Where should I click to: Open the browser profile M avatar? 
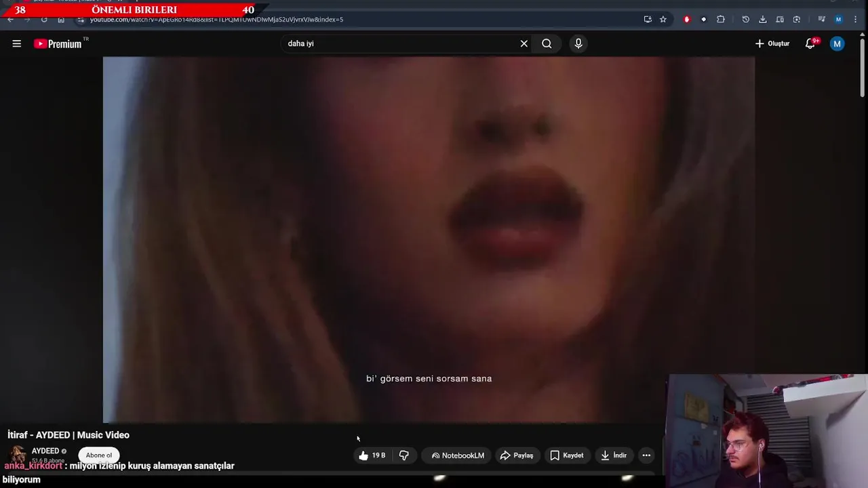tap(839, 20)
